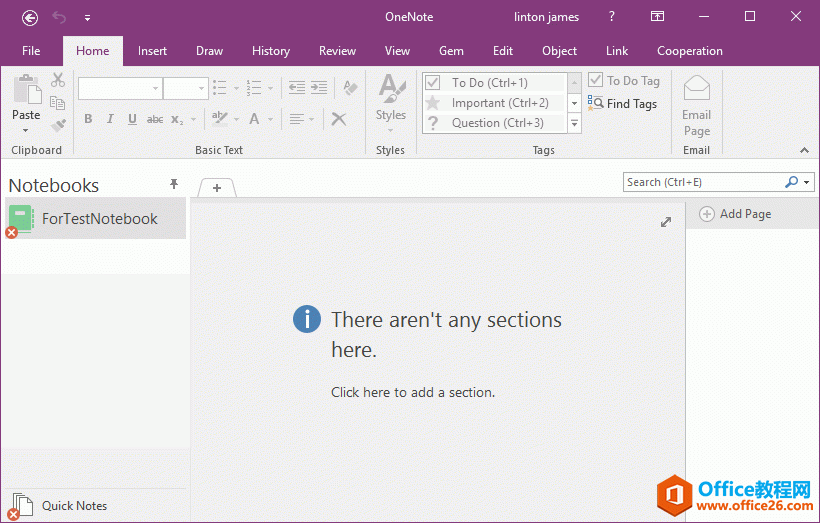This screenshot has width=820, height=523.
Task: Click the Create a New Section plus tab
Action: point(217,188)
